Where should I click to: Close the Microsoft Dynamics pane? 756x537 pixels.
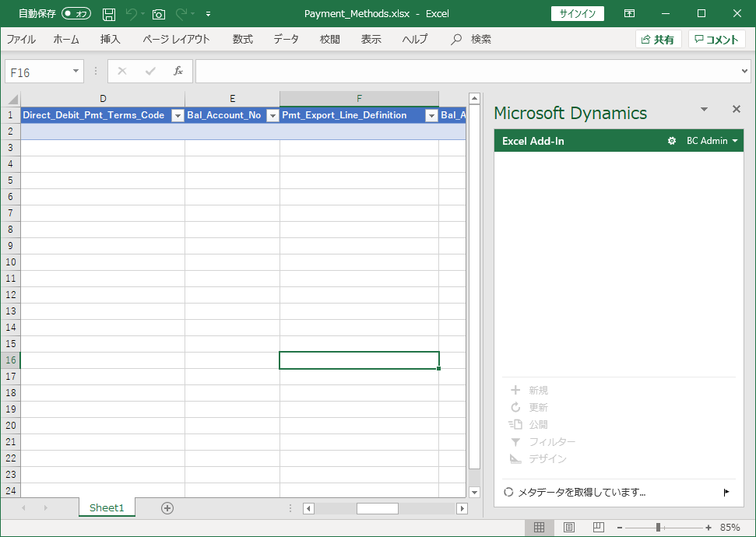(737, 109)
